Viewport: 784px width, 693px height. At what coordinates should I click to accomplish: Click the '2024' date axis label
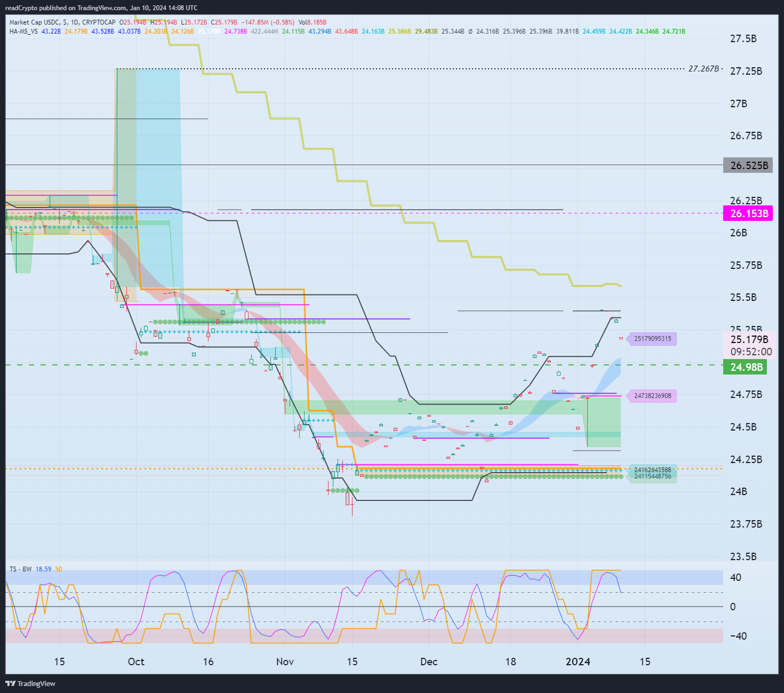578,662
